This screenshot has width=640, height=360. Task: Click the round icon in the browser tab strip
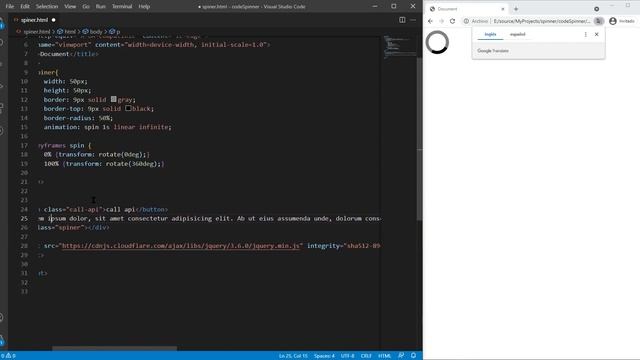[x=597, y=9]
